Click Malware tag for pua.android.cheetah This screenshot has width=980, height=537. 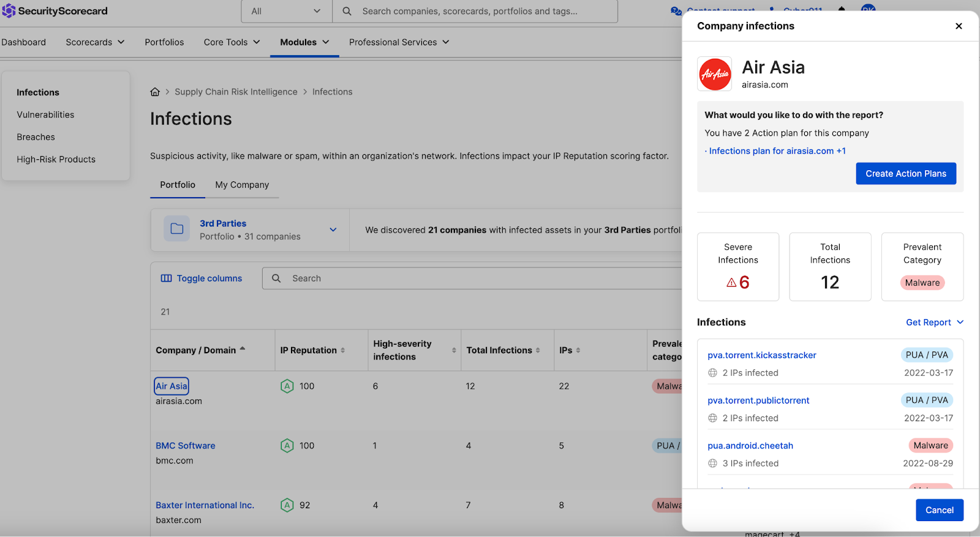pyautogui.click(x=931, y=446)
